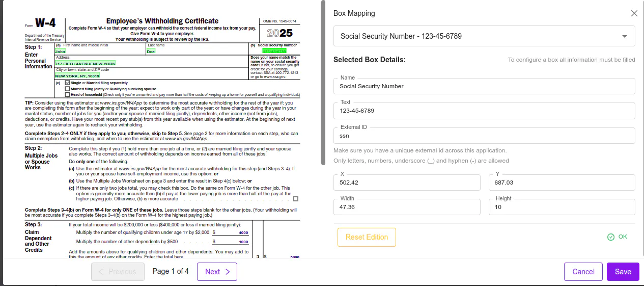The image size is (644, 286).
Task: Check the Step 2(c) two jobs checkbox
Action: pyautogui.click(x=296, y=199)
